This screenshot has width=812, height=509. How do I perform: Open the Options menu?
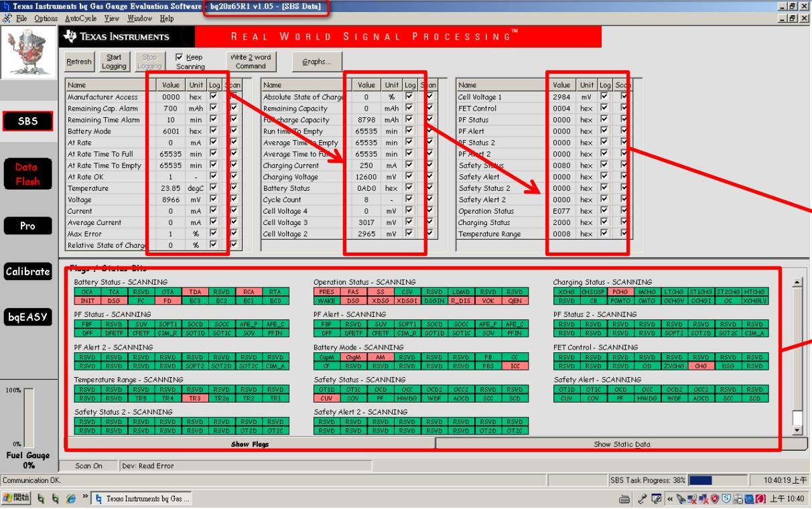coord(46,19)
